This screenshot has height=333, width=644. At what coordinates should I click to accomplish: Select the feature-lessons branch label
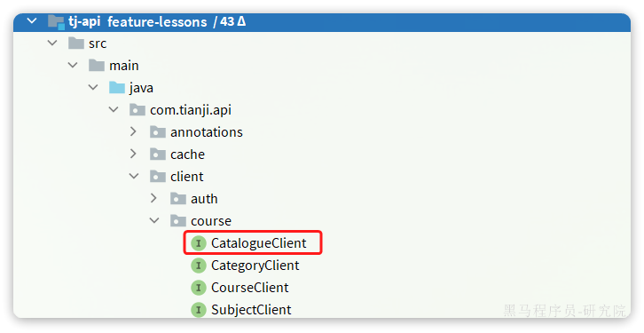click(157, 21)
